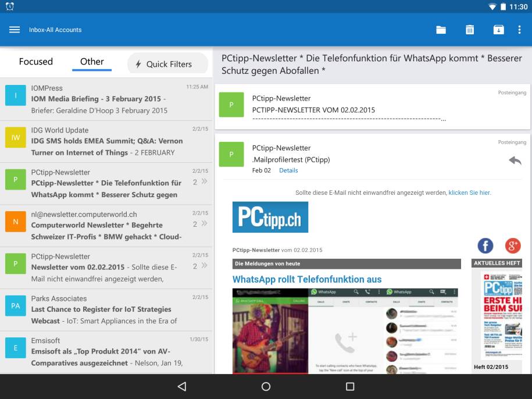Image resolution: width=532 pixels, height=399 pixels.
Task: Tap the IDG World Update avatar
Action: click(x=16, y=137)
